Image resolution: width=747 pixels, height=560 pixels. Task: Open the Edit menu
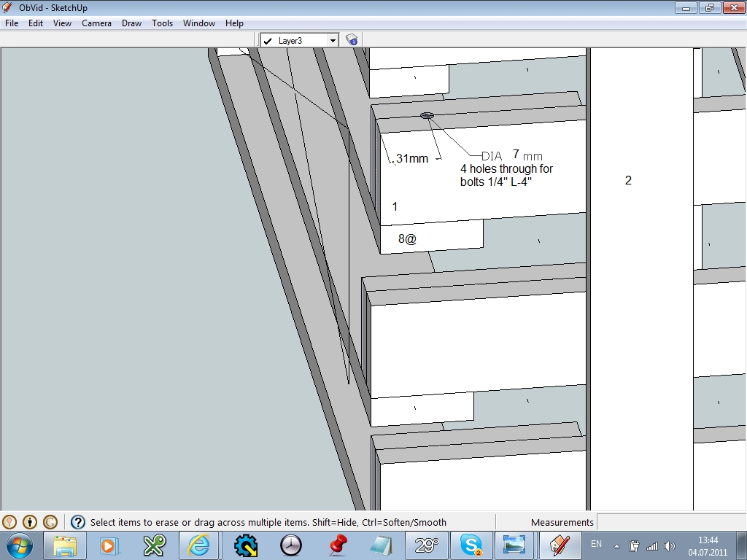pyautogui.click(x=35, y=23)
